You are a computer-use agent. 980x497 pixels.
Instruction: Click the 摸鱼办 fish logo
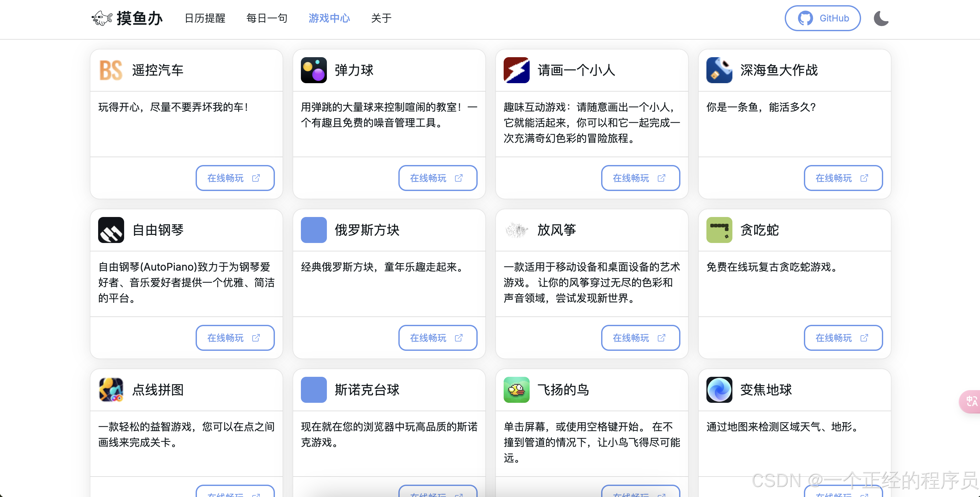pos(102,18)
